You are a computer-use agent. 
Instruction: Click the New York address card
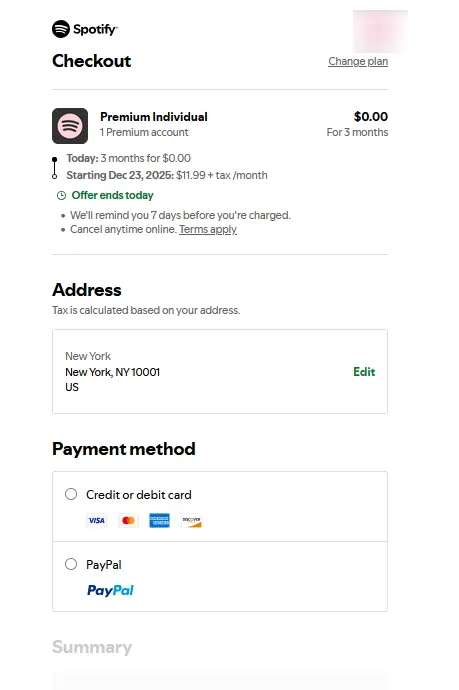click(220, 371)
